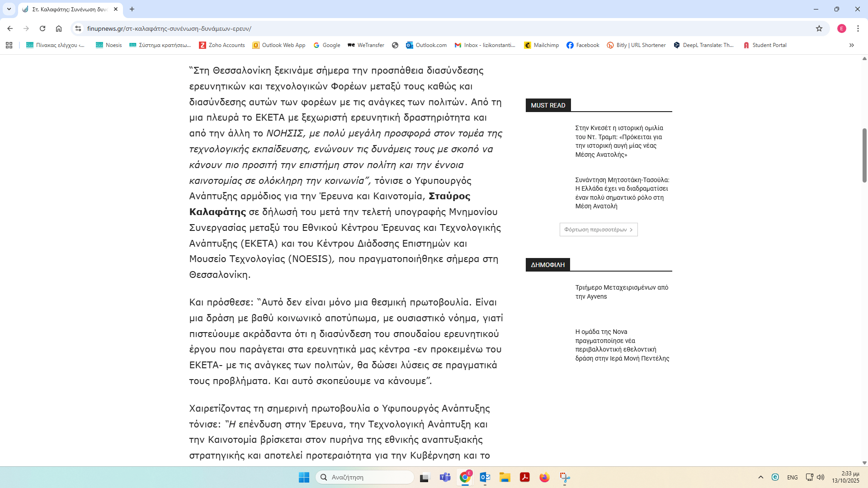This screenshot has height=488, width=868.
Task: Open DeepL Translate bookmark
Action: coord(703,45)
